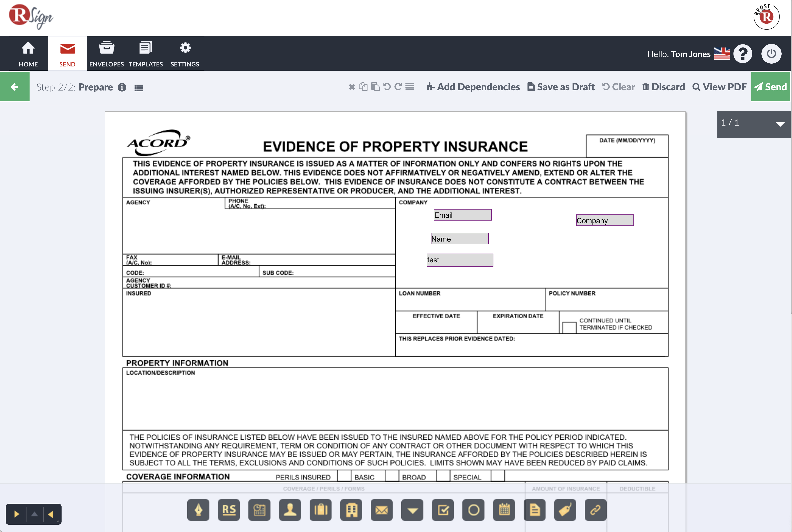Image resolution: width=792 pixels, height=532 pixels.
Task: Click View PDF
Action: tap(719, 87)
